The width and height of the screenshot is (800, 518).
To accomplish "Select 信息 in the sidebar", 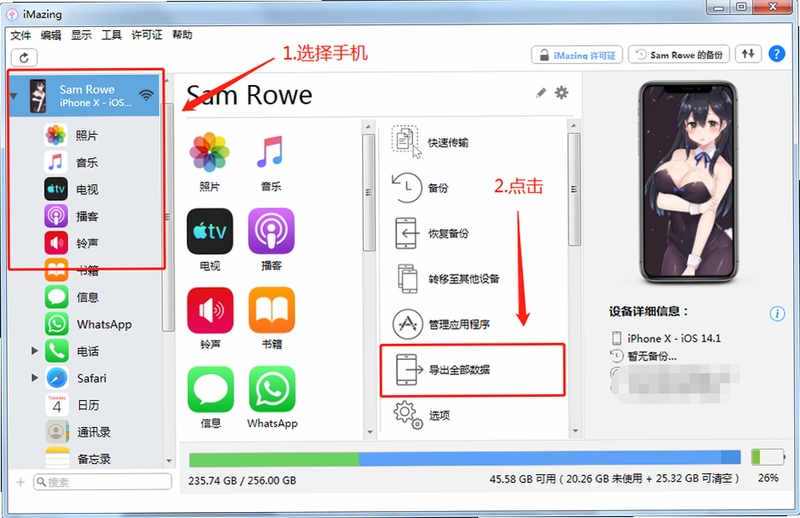I will click(87, 297).
